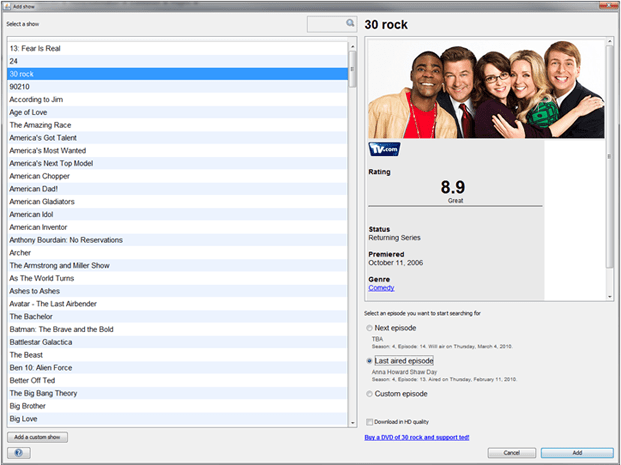
Task: Select 'America's Most Wanted'
Action: click(177, 151)
